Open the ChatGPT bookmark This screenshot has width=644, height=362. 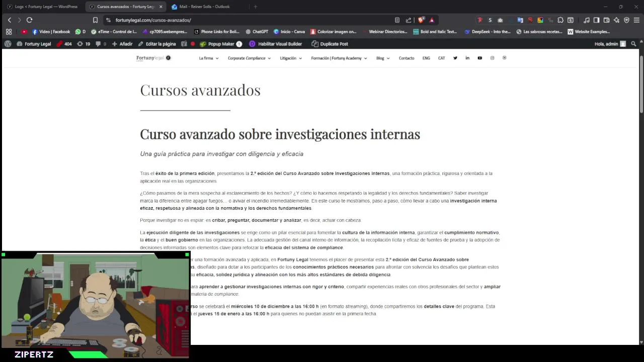click(x=257, y=32)
